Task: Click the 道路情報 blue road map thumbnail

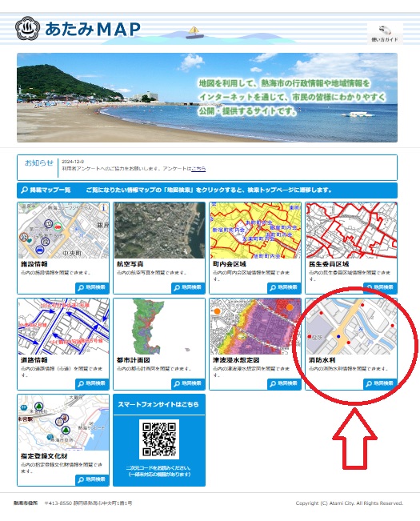Action: [63, 327]
